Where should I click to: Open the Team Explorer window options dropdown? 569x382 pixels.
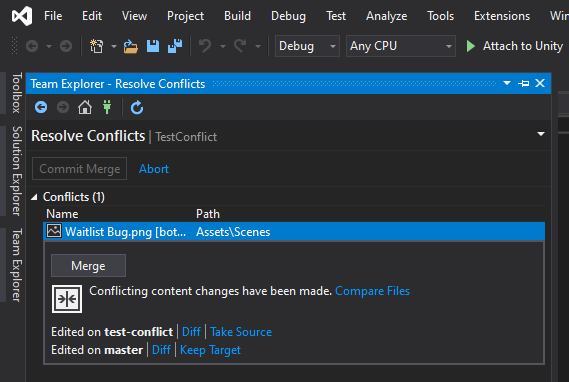point(507,83)
